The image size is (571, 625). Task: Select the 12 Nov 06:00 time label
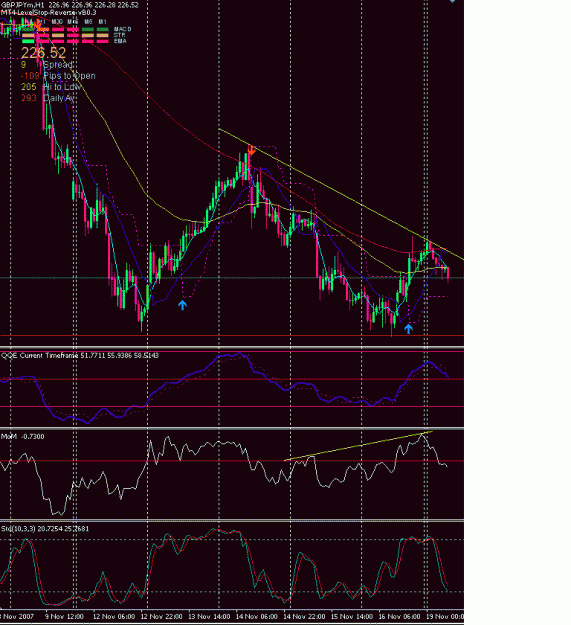pos(114,617)
